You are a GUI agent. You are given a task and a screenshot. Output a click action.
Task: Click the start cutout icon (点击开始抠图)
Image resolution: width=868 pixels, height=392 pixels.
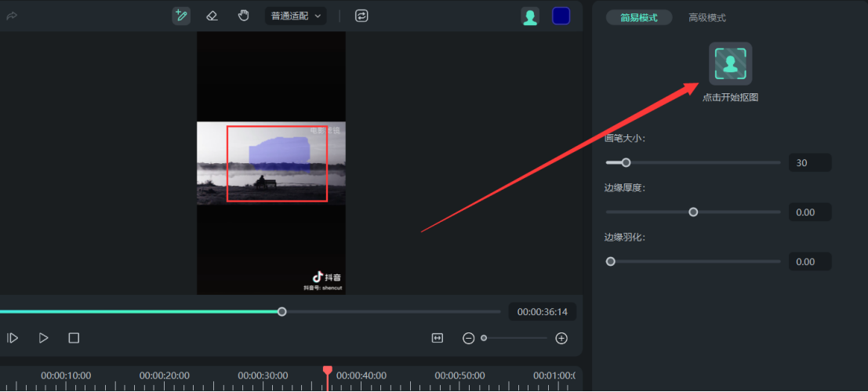730,64
